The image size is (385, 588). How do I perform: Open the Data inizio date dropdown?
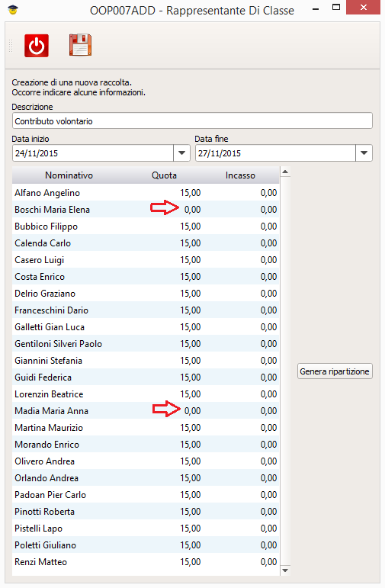[181, 153]
